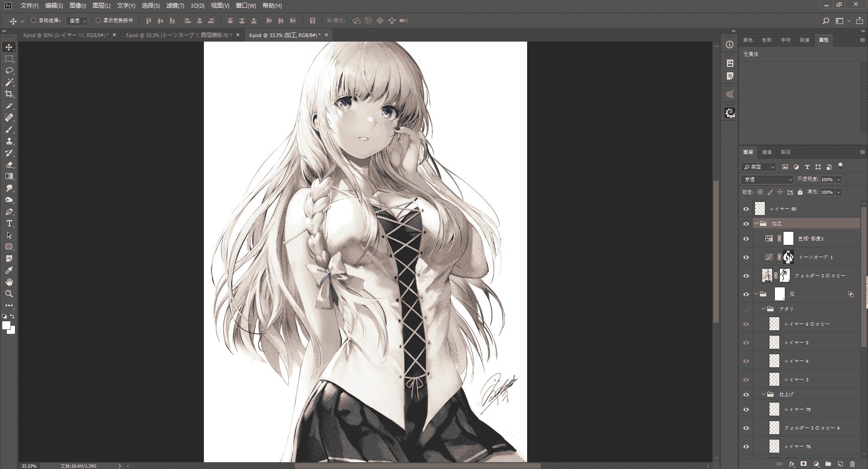Hide the トーンカーブ 1 layer
The width and height of the screenshot is (868, 469).
click(746, 257)
